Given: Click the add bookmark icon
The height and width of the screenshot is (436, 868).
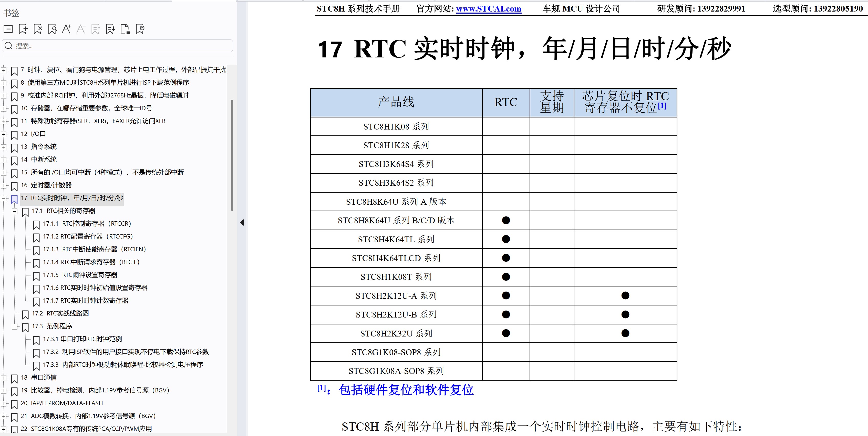Looking at the screenshot, I should pyautogui.click(x=23, y=29).
